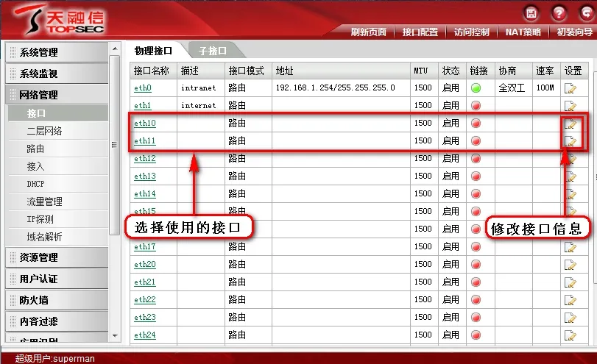Expand 内容过滤 sidebar section

[x=57, y=321]
